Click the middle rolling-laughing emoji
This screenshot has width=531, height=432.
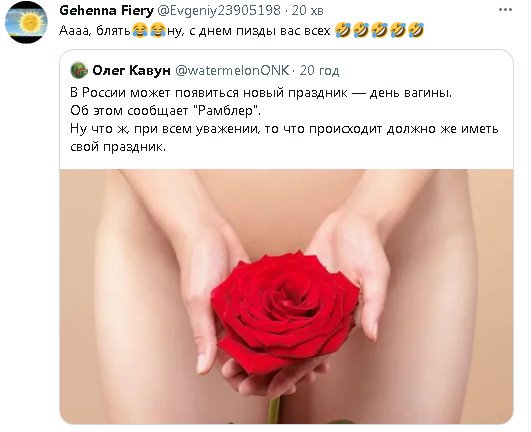pyautogui.click(x=379, y=30)
